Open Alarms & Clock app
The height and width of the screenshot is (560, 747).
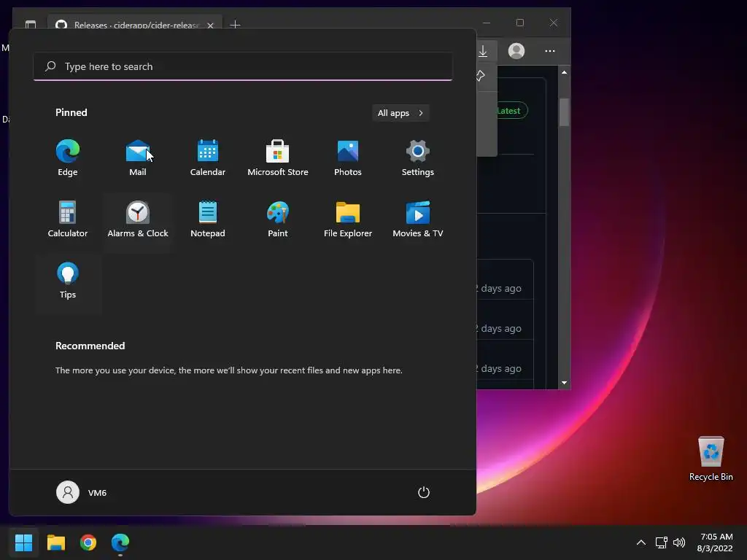138,220
